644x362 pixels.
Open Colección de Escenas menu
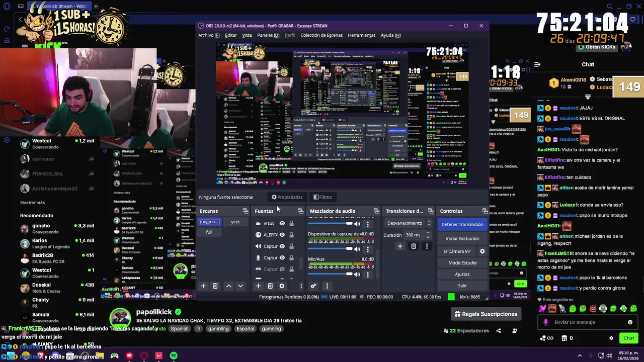point(321,35)
